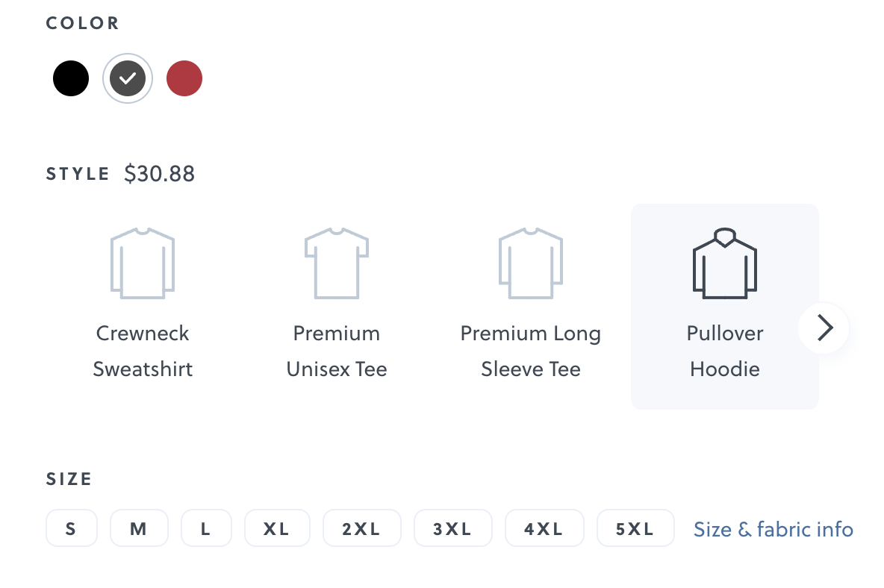Select the checked dark gray color
This screenshot has height=588, width=884.
point(128,78)
